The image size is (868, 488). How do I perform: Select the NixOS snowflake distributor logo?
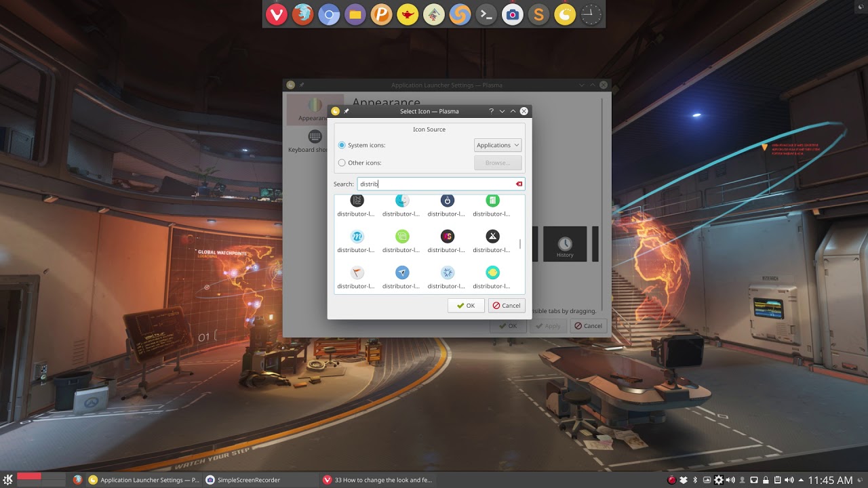tap(448, 272)
